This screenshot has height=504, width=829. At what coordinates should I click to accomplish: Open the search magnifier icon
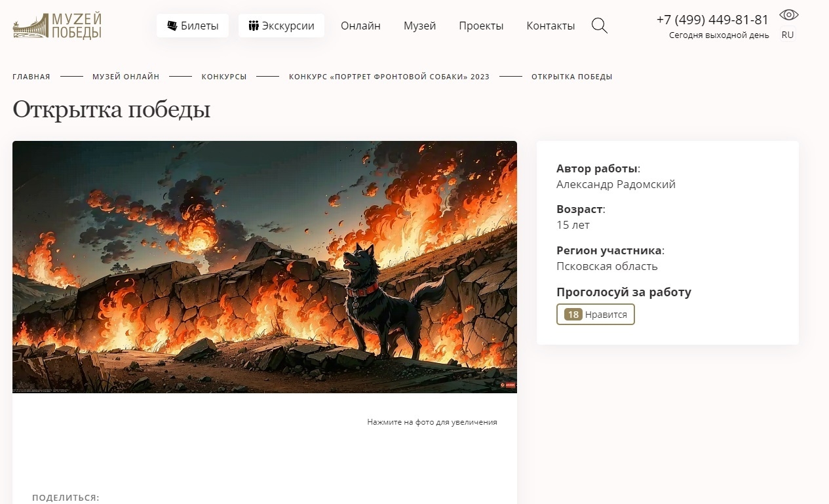pos(599,26)
